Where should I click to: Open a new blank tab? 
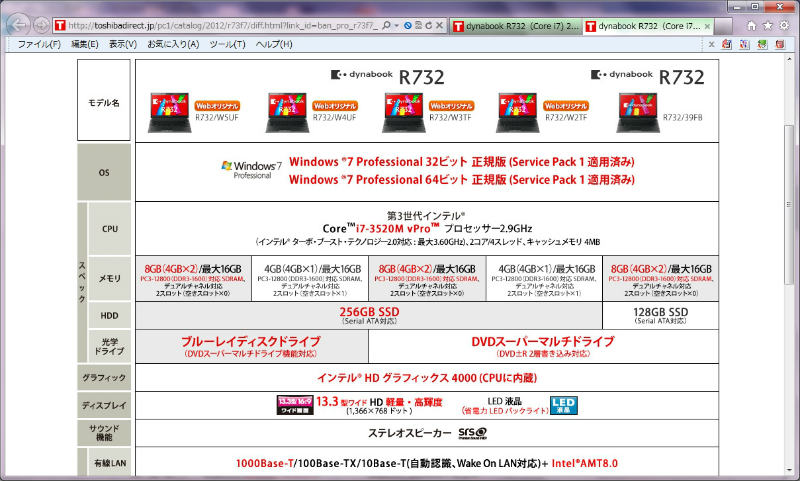click(723, 26)
